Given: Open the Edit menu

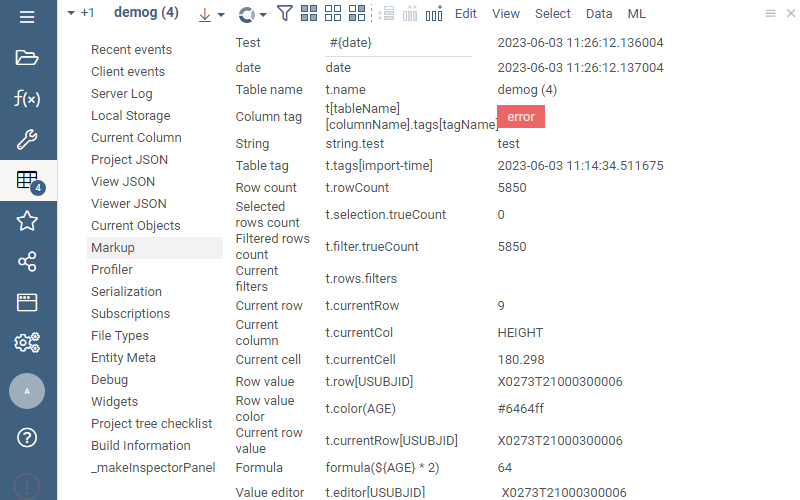Looking at the screenshot, I should pos(465,14).
